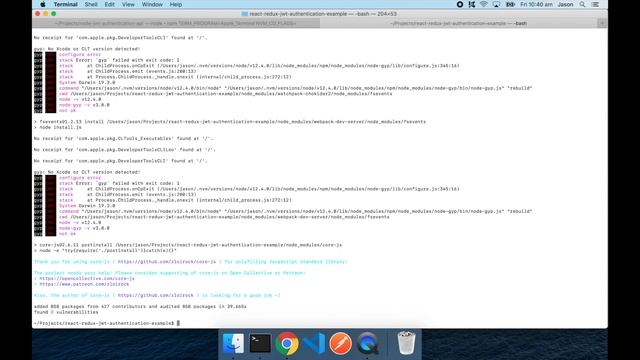Image resolution: width=640 pixels, height=360 pixels.
Task: Open the Apple menu
Action: [43, 4]
